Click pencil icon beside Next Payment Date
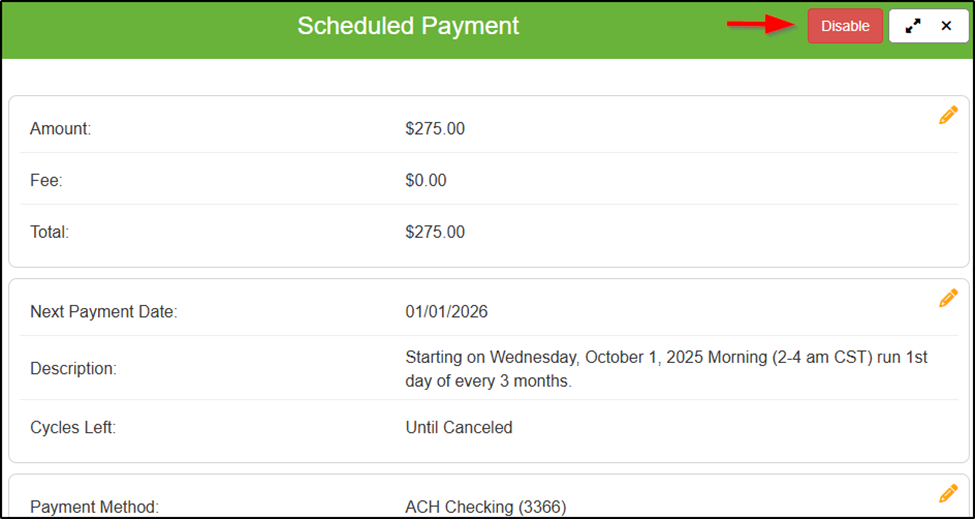975x519 pixels. tap(948, 298)
